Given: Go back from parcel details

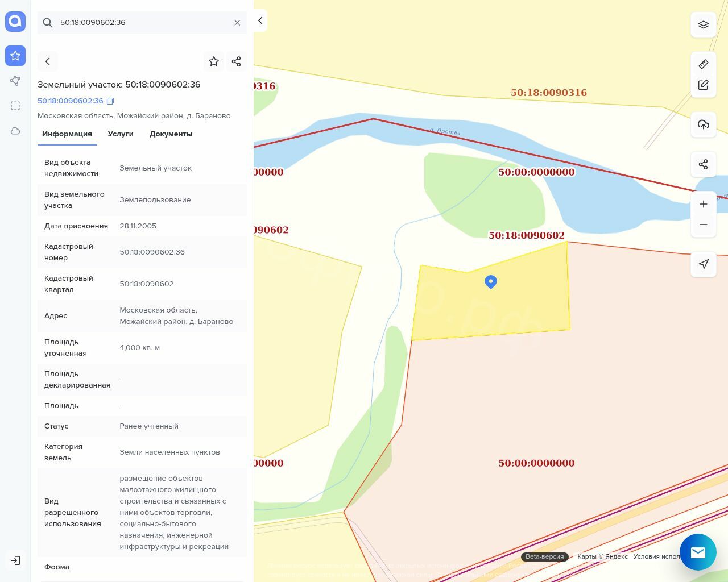Looking at the screenshot, I should (48, 61).
